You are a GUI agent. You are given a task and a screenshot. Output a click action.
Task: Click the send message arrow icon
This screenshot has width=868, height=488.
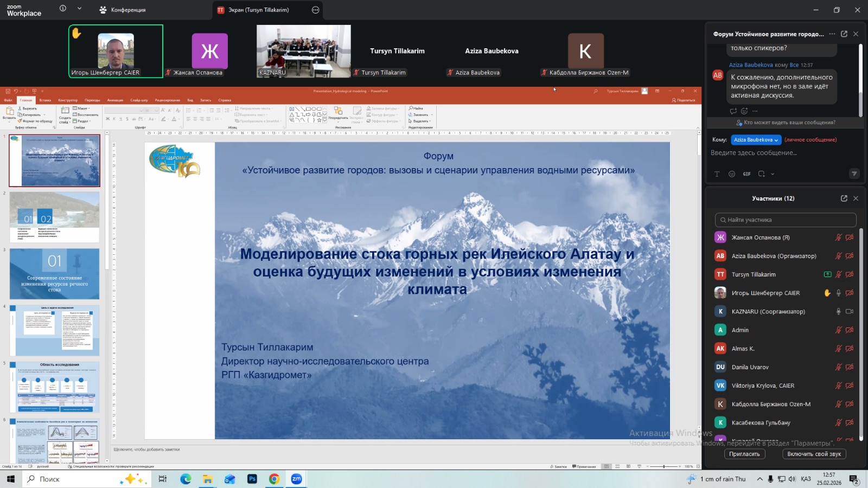854,174
